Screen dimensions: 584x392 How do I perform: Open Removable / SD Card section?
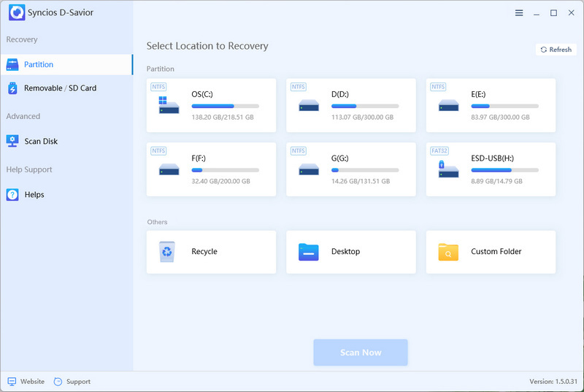(60, 88)
